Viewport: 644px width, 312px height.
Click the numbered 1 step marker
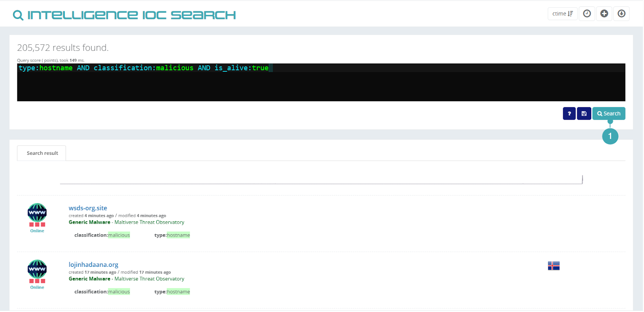click(x=610, y=136)
